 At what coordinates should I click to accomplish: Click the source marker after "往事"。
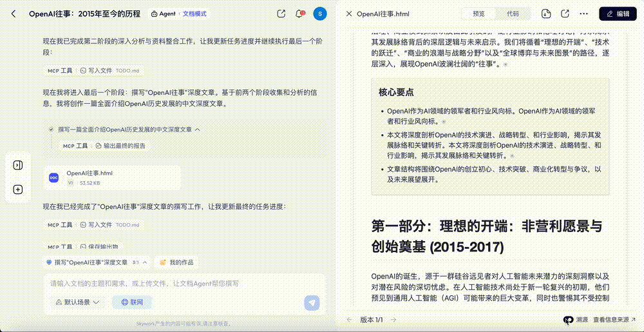(506, 64)
